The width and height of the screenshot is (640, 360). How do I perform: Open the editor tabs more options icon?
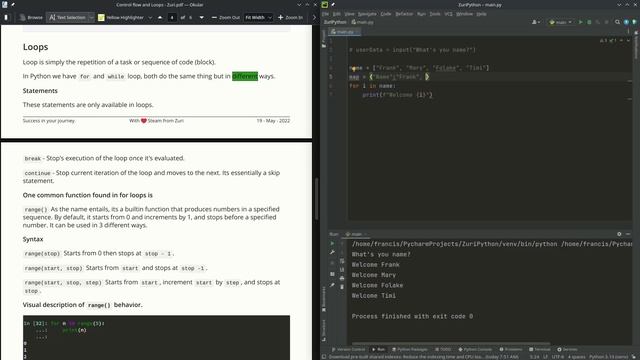coord(628,31)
